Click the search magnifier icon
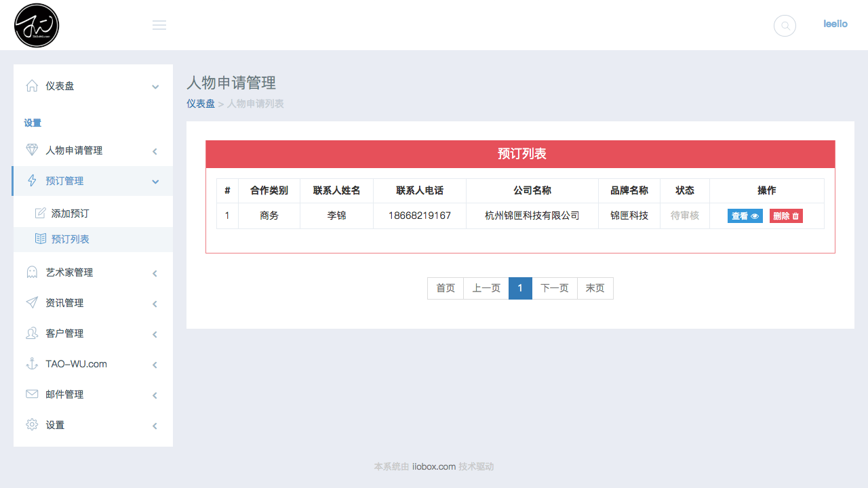This screenshot has height=488, width=868. tap(785, 26)
